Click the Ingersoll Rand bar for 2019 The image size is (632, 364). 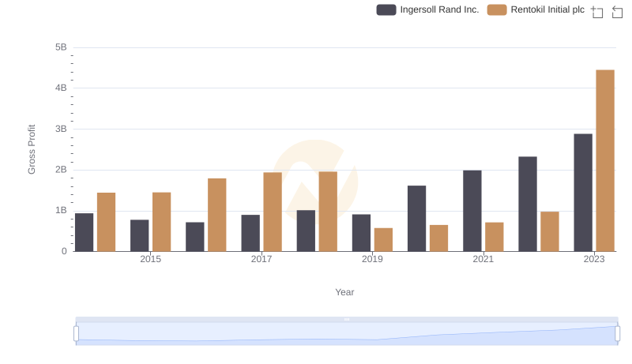(x=361, y=233)
